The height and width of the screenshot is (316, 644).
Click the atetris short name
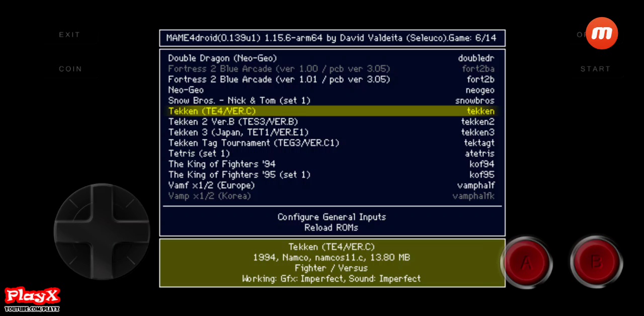[479, 153]
